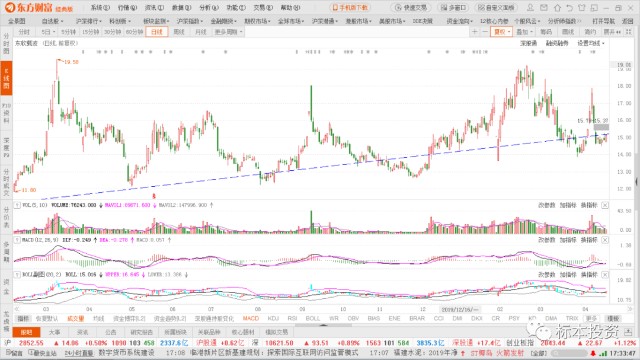Open the 复权 adjustment dropdown
Screen dimensions: 640x360
click(502, 31)
